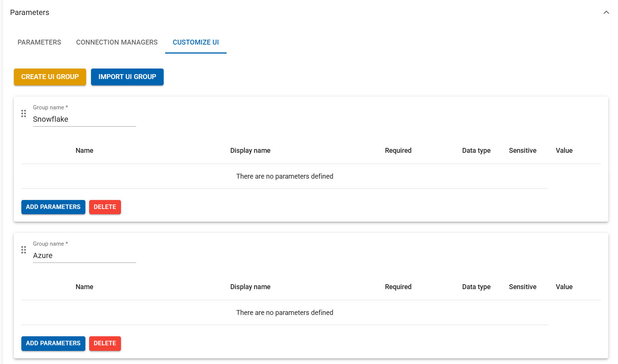Click Display name header in Snowflake table

point(250,151)
